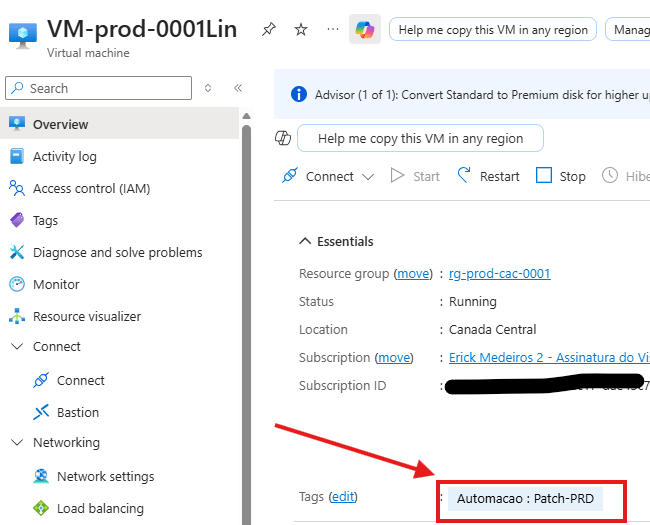Open Bastion under Connect section
This screenshot has width=650, height=525.
click(78, 413)
